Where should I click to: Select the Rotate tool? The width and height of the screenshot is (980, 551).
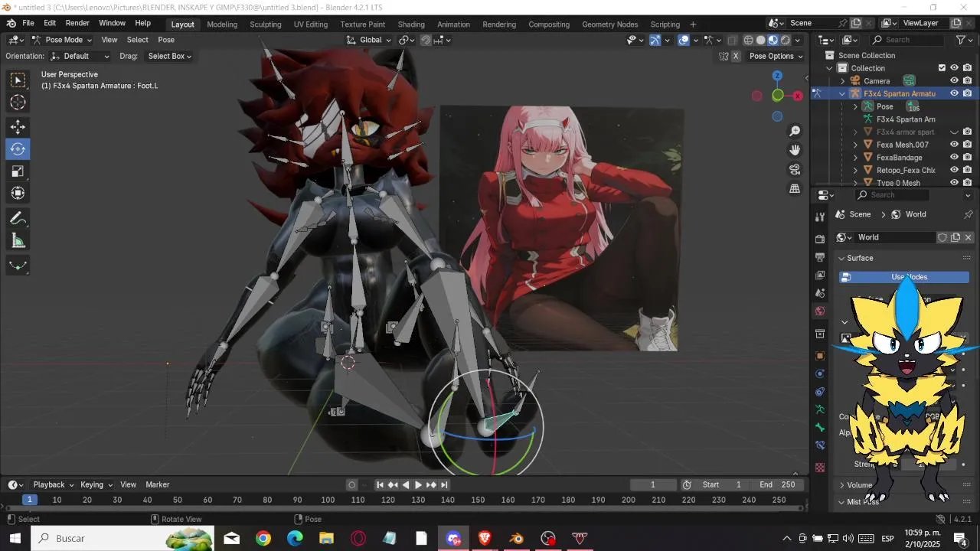click(x=18, y=149)
